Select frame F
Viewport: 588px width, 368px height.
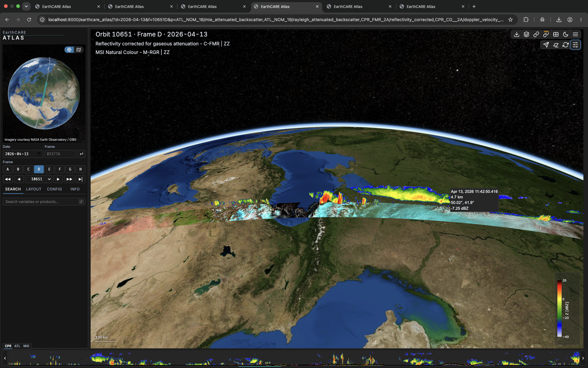coord(60,169)
